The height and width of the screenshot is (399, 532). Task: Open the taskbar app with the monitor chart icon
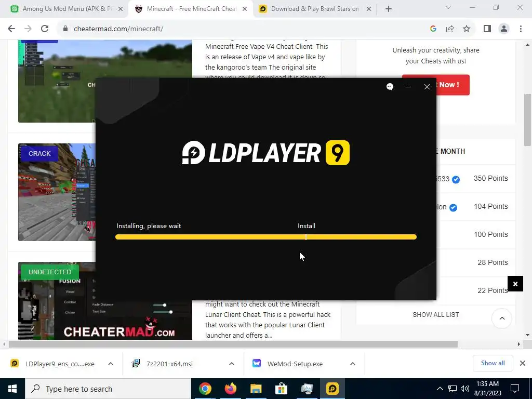(x=307, y=389)
